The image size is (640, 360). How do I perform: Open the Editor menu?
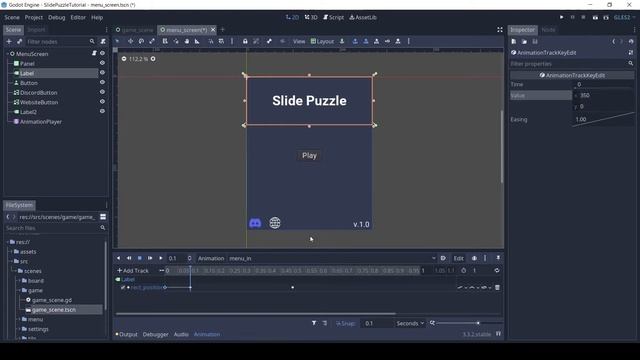[78, 17]
